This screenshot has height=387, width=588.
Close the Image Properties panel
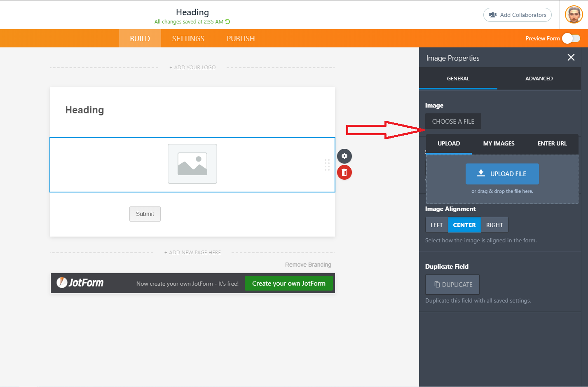click(x=571, y=58)
